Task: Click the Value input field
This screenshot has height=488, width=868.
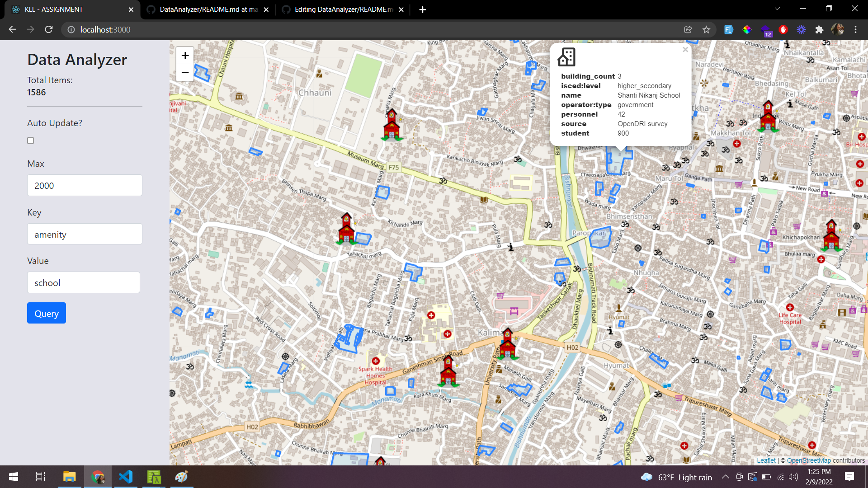Action: (84, 282)
